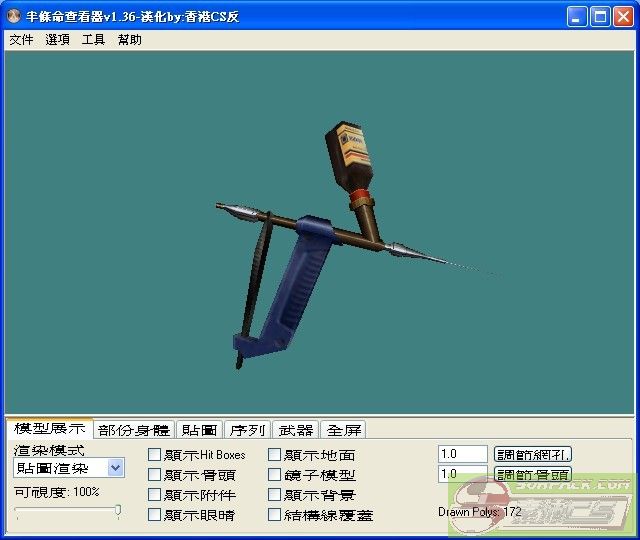The height and width of the screenshot is (540, 640).
Task: Click the 可視度: 100% label
Action: coord(57,492)
